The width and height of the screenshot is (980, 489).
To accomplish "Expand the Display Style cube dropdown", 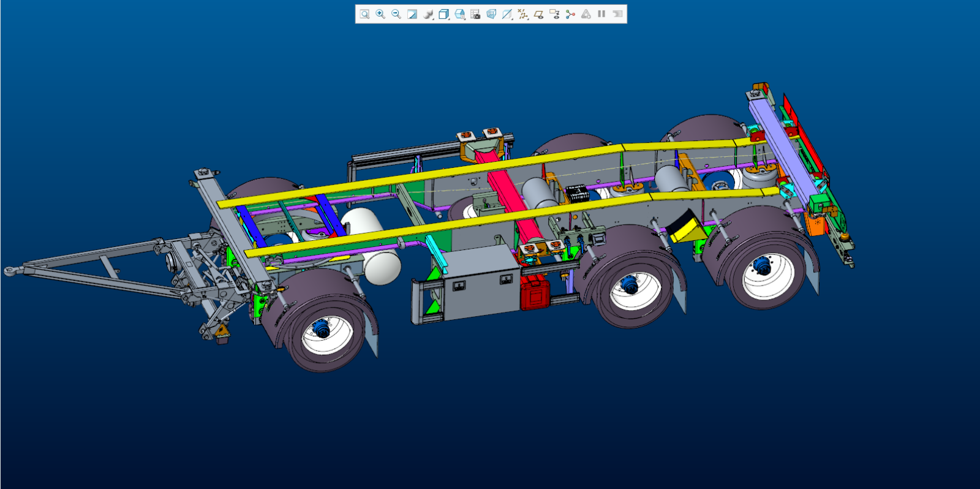I will 444,14.
